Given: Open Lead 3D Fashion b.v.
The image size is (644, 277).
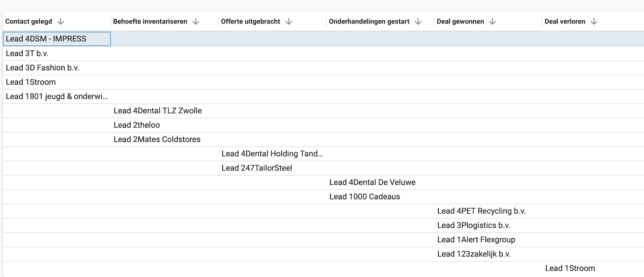Looking at the screenshot, I should [42, 68].
